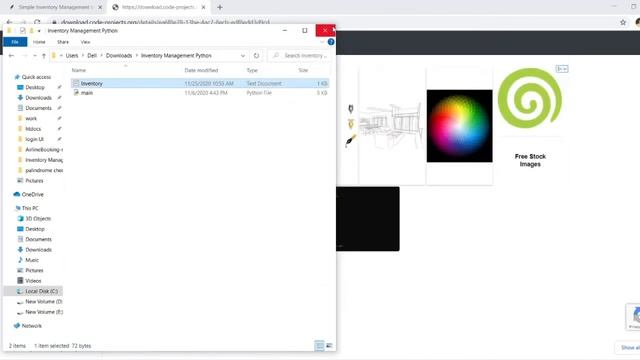Open Quick access in navigation pane
640x360 pixels.
tap(36, 77)
